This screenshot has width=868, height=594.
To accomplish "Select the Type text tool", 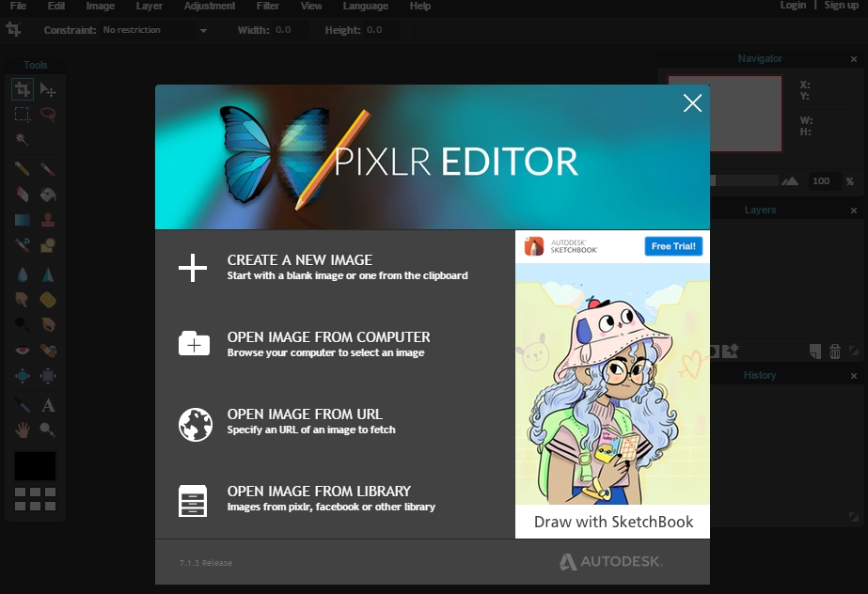I will [48, 405].
